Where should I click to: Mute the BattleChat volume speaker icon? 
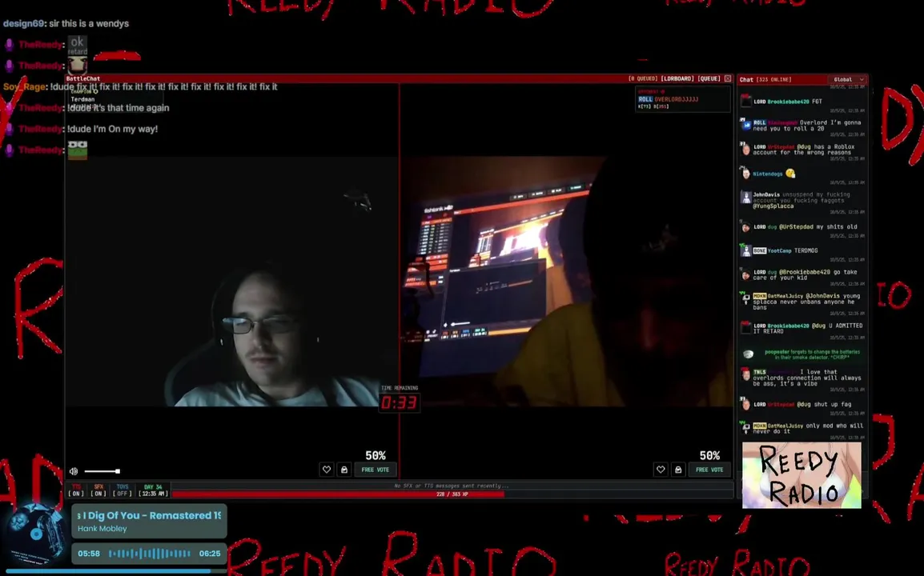click(x=74, y=471)
